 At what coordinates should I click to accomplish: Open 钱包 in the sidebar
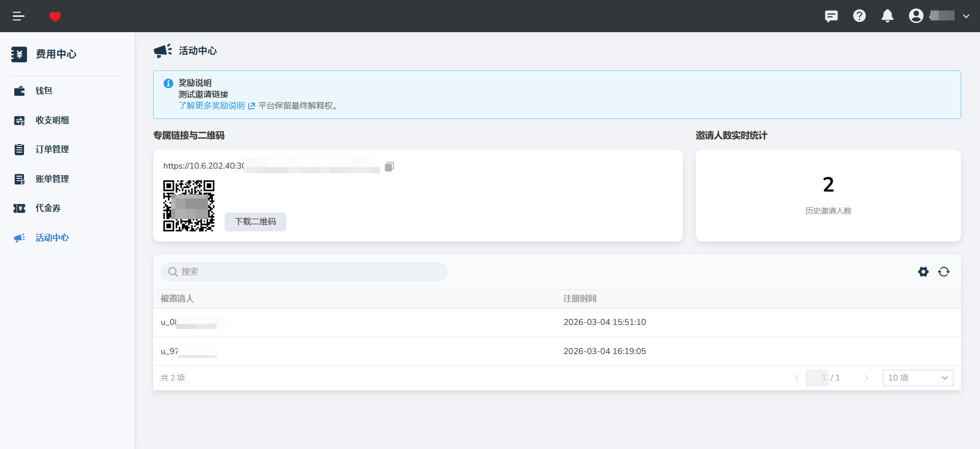coord(44,91)
